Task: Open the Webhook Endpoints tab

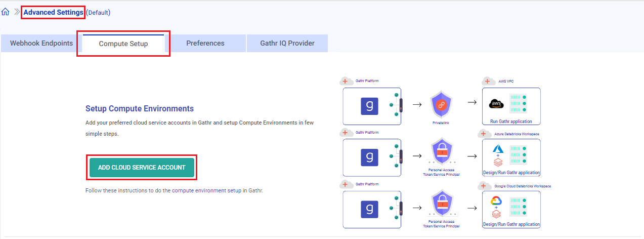Action: click(41, 44)
